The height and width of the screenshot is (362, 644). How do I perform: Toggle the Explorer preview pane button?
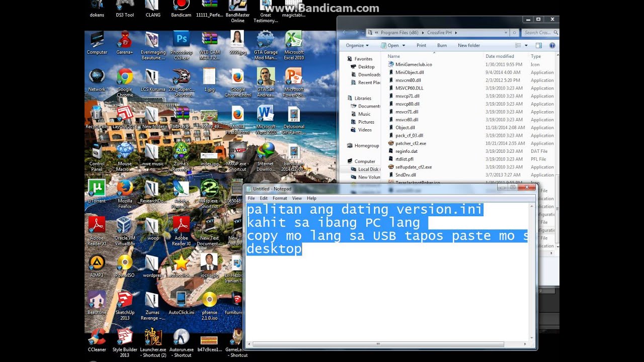click(x=539, y=45)
